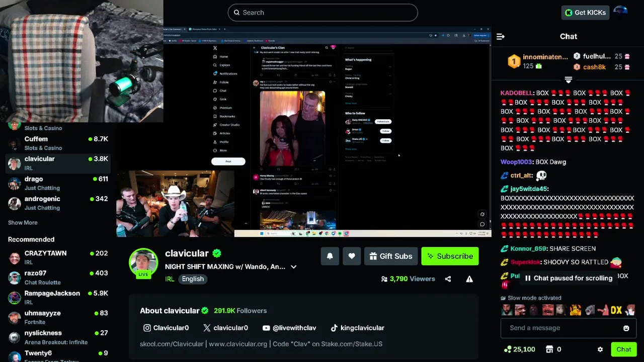Insert the bearded man quick emote
644x362 pixels.
[507, 310]
